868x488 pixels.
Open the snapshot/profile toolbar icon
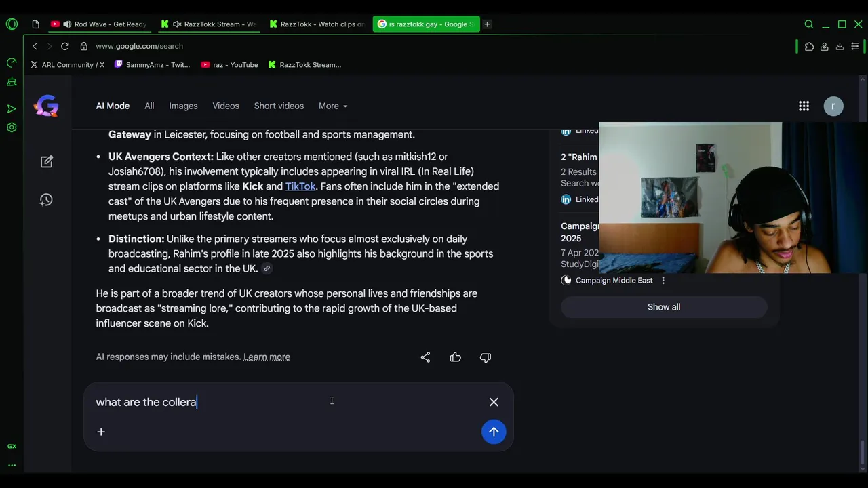(x=824, y=46)
